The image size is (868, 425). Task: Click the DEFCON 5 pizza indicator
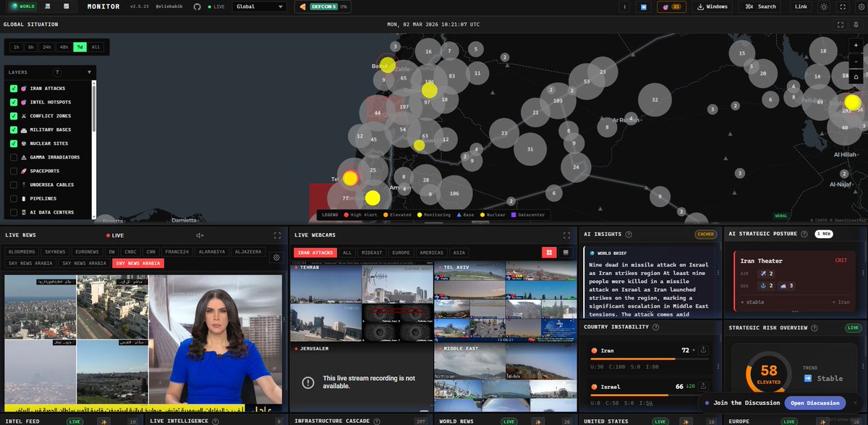(323, 7)
